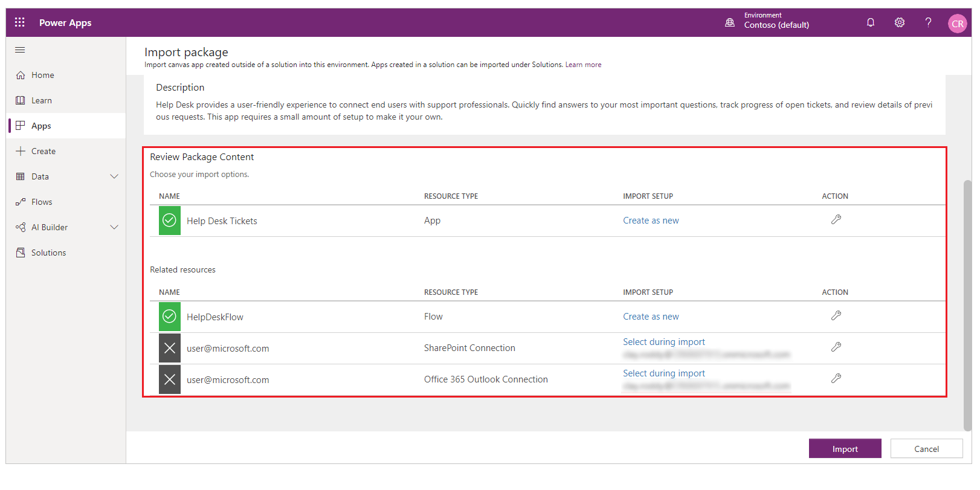
Task: Click the green check status for Help Desk Tickets
Action: pos(170,221)
